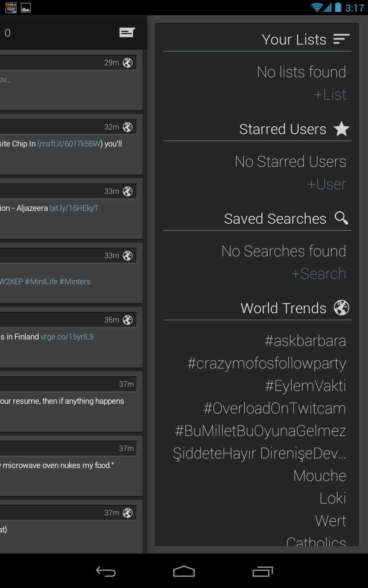This screenshot has width=368, height=588.
Task: Add a new list with +List
Action: [x=330, y=95]
